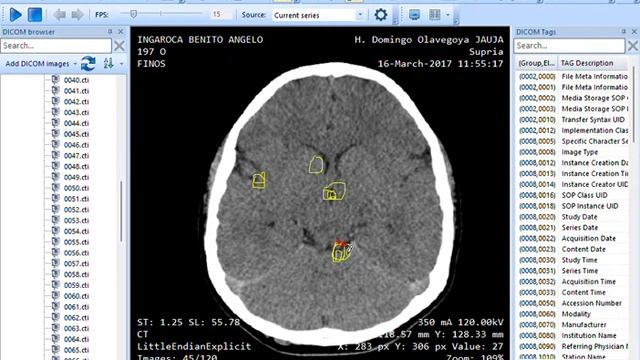Close the DICOM Tags panel
The height and width of the screenshot is (360, 640).
tap(634, 31)
